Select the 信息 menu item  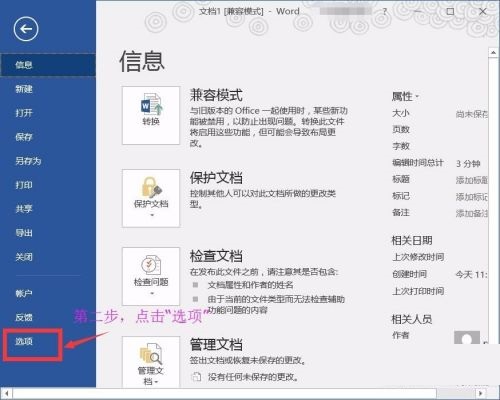click(48, 65)
